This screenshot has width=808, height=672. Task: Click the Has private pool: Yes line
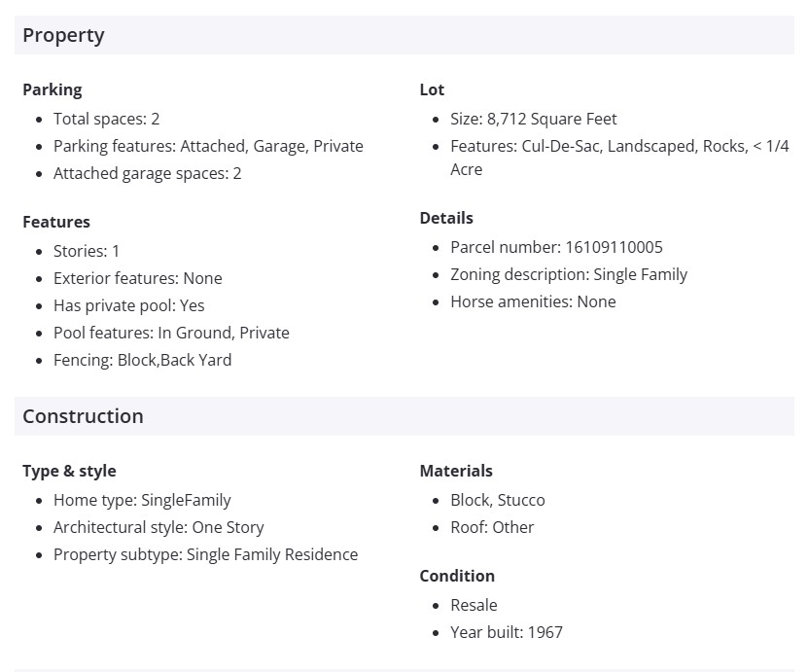coord(128,305)
